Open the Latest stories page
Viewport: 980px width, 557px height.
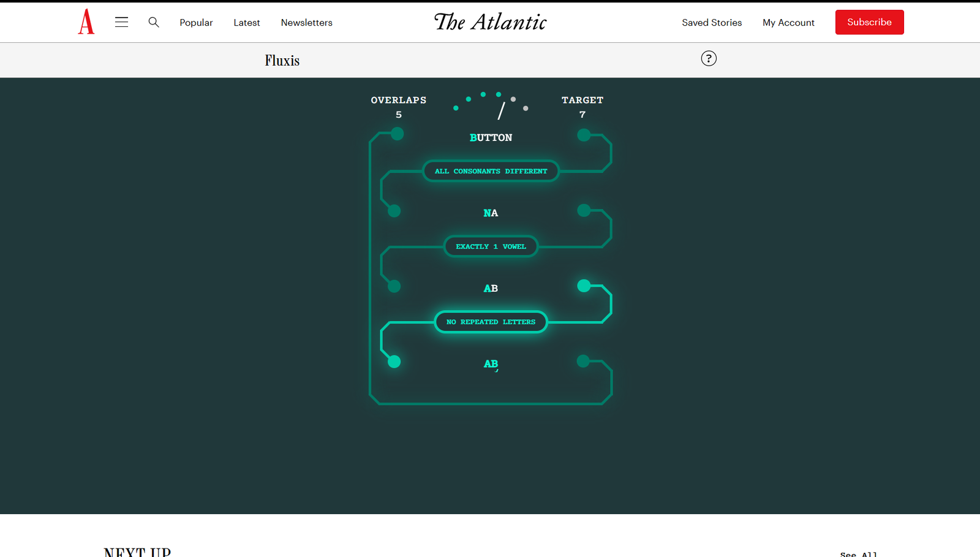coord(247,23)
